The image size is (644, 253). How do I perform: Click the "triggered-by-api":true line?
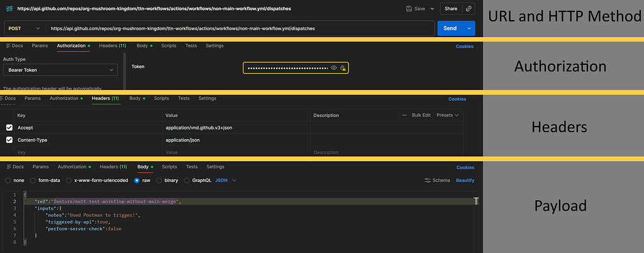click(x=78, y=222)
